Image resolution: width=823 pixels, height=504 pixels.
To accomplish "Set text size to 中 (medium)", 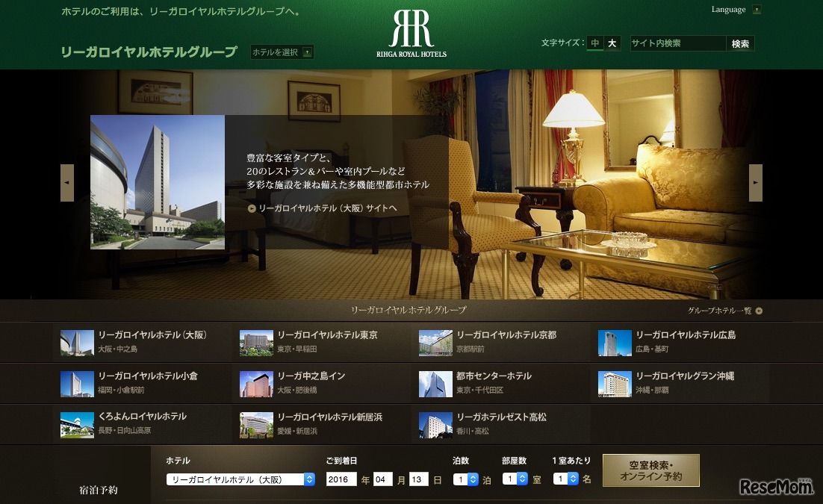I will pos(594,43).
